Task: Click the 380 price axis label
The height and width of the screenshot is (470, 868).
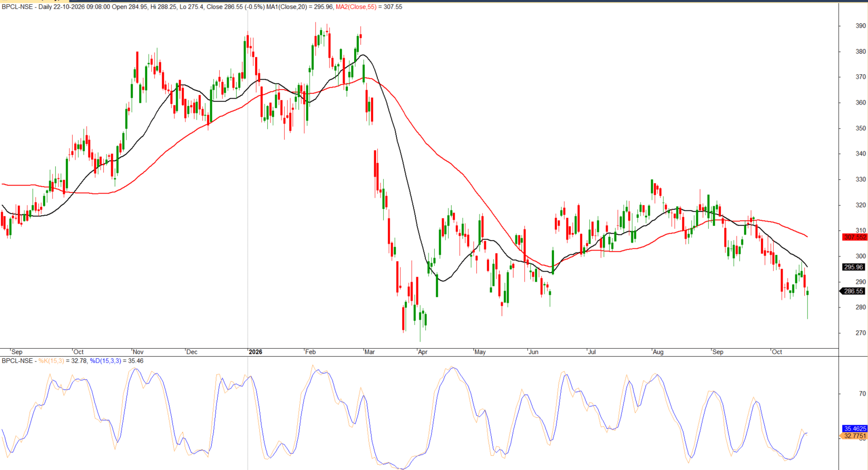Action: 861,52
